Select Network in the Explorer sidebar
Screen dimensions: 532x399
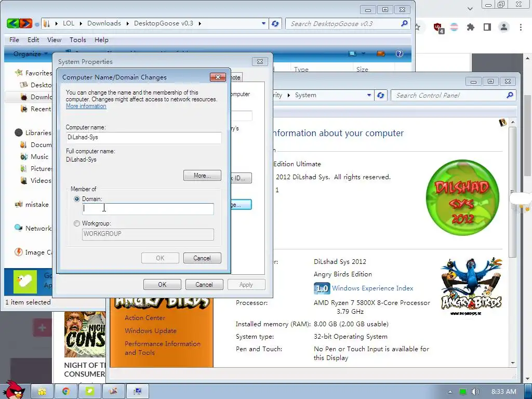tap(38, 229)
